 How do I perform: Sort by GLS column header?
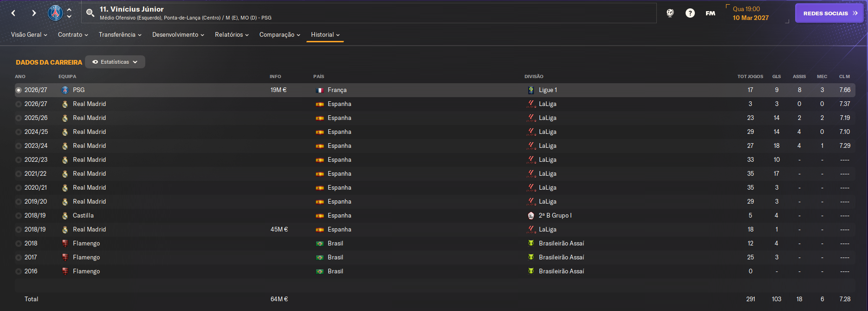(777, 77)
